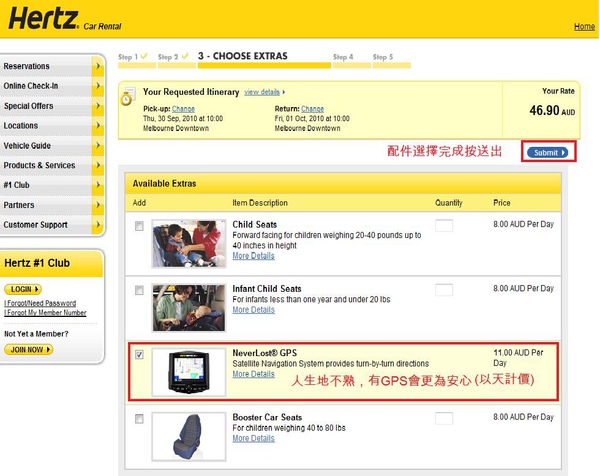Change the Pick-up details
The width and height of the screenshot is (600, 476).
click(183, 109)
